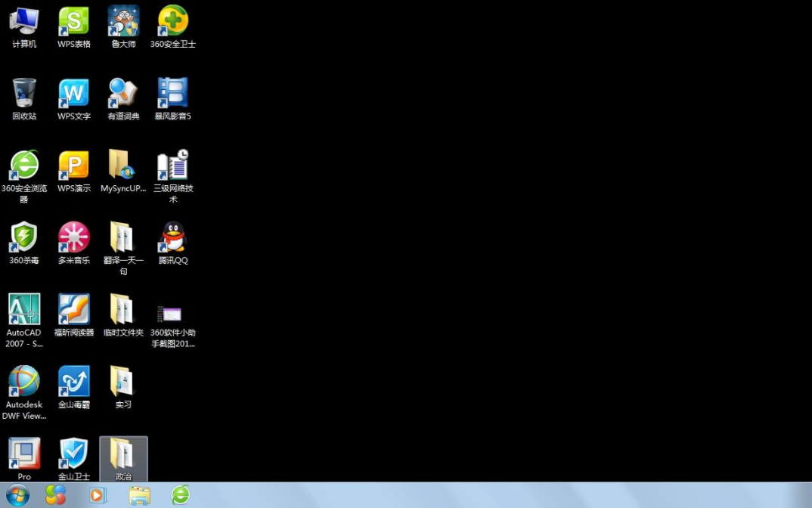
Task: Click the 360安全浏览器 desktop shortcut
Action: point(24,165)
